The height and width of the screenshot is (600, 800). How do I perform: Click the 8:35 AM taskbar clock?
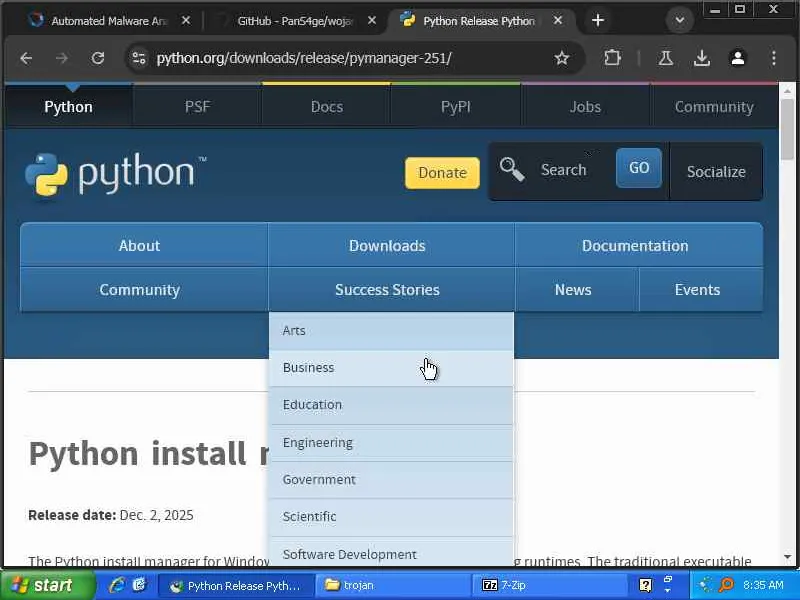763,585
